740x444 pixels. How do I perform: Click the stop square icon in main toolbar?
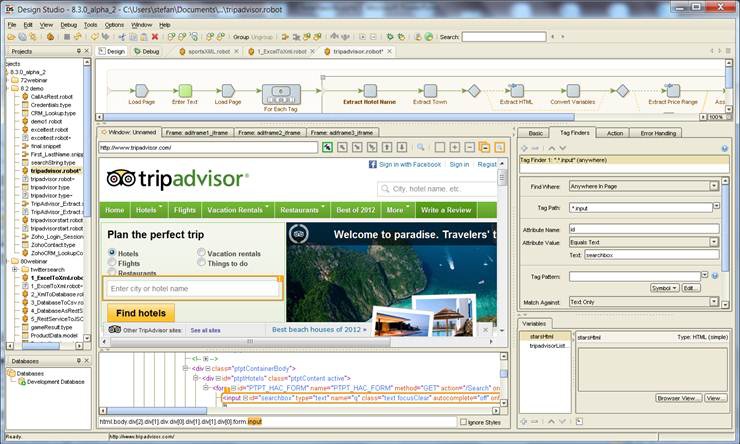67,37
